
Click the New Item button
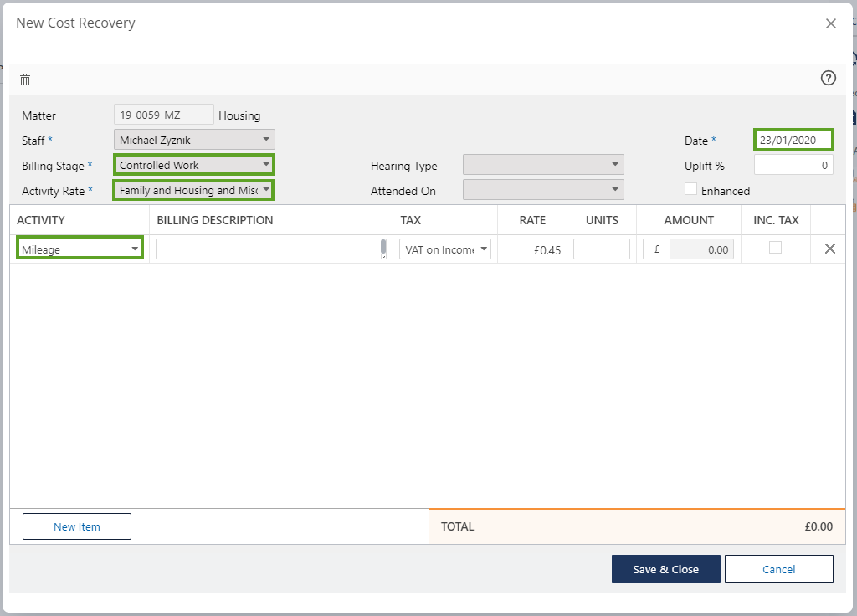tap(77, 526)
